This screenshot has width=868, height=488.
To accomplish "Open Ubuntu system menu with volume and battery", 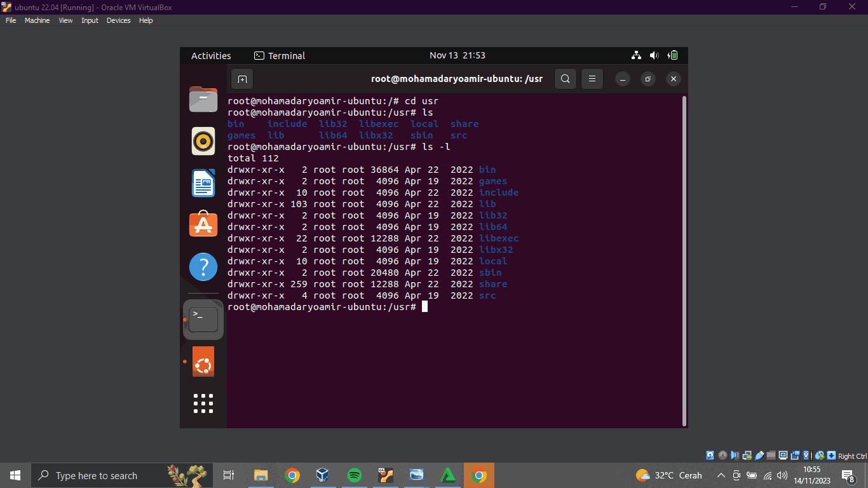I will pyautogui.click(x=655, y=55).
